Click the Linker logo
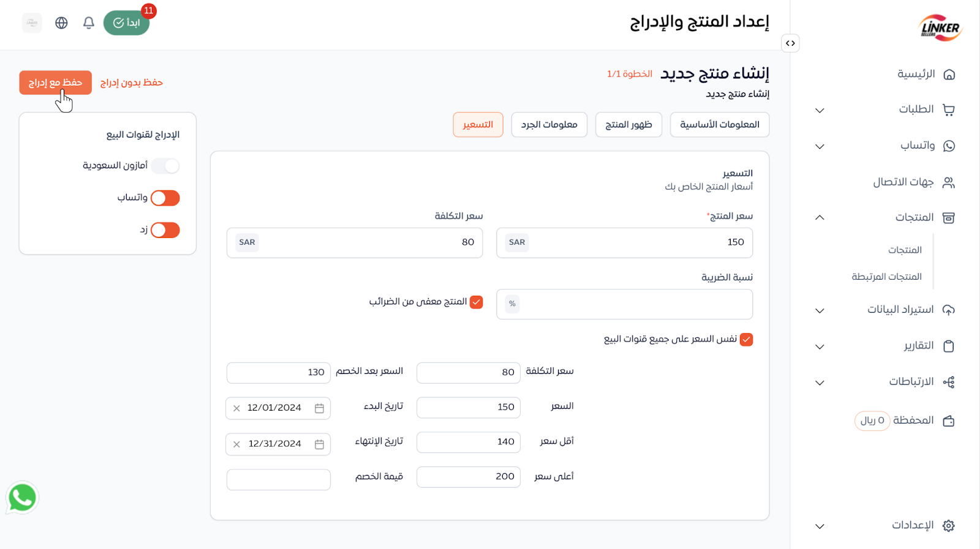Screen dimensions: 980x549 click(x=941, y=28)
